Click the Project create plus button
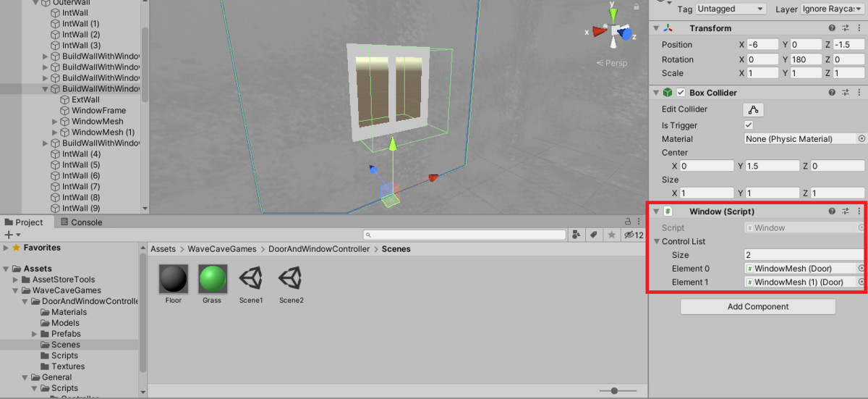 point(9,235)
